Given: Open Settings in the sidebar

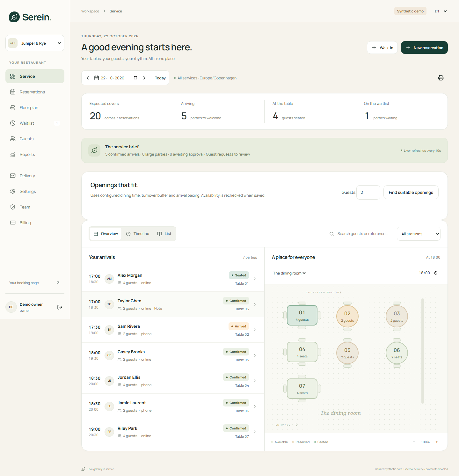Looking at the screenshot, I should pos(35,191).
